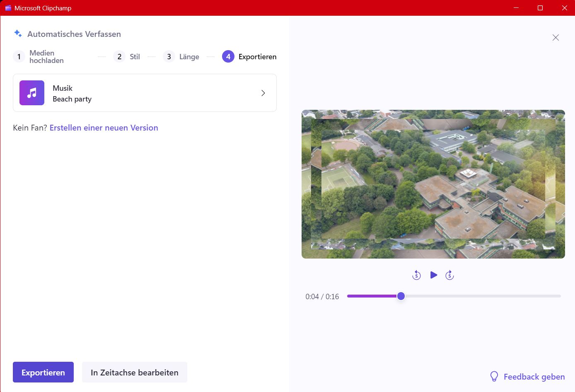Click the Feedback lightbulb icon
Image resolution: width=575 pixels, height=392 pixels.
pyautogui.click(x=494, y=376)
